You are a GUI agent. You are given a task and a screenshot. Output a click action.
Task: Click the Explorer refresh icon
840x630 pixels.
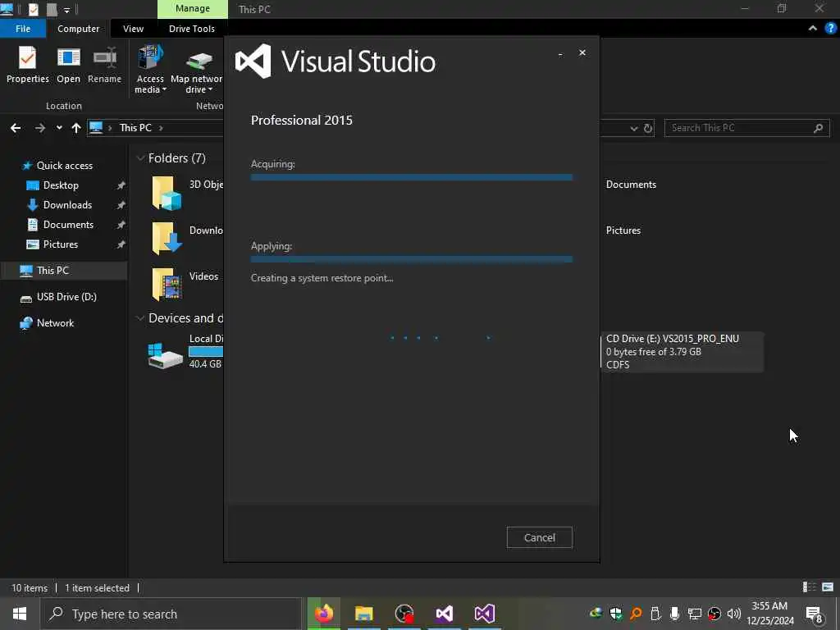[x=648, y=128]
